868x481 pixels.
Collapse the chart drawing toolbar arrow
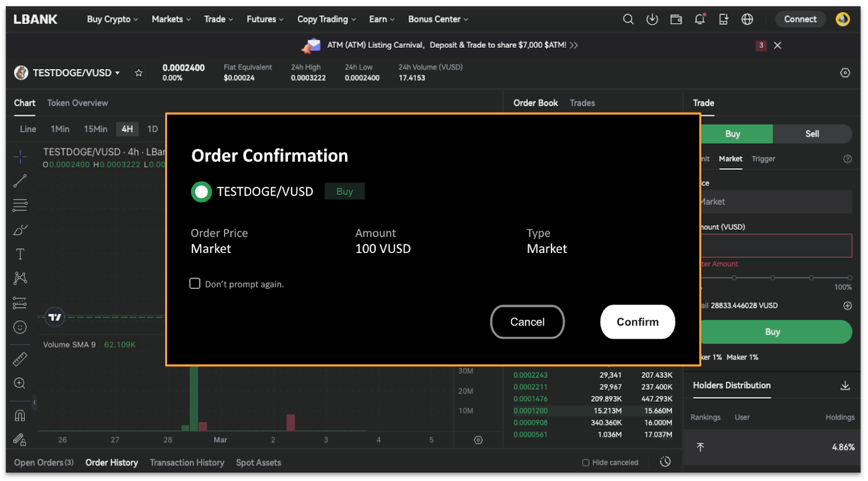tap(35, 402)
